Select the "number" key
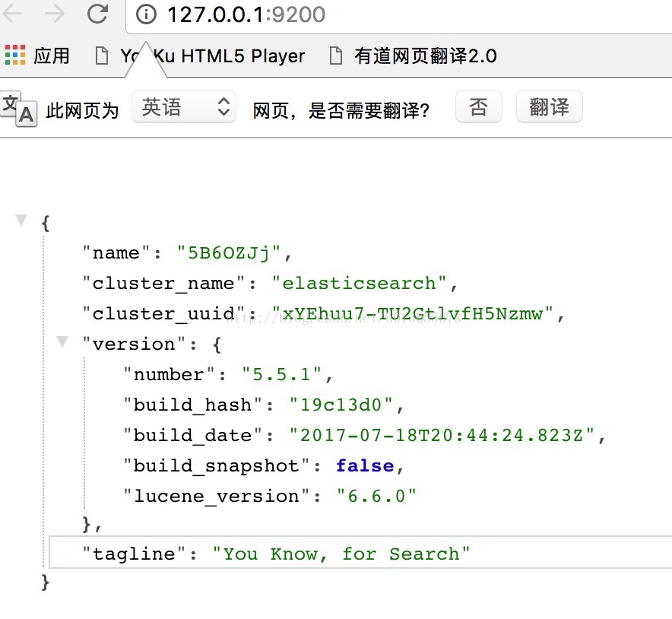Screen dimensions: 672x619 [169, 374]
